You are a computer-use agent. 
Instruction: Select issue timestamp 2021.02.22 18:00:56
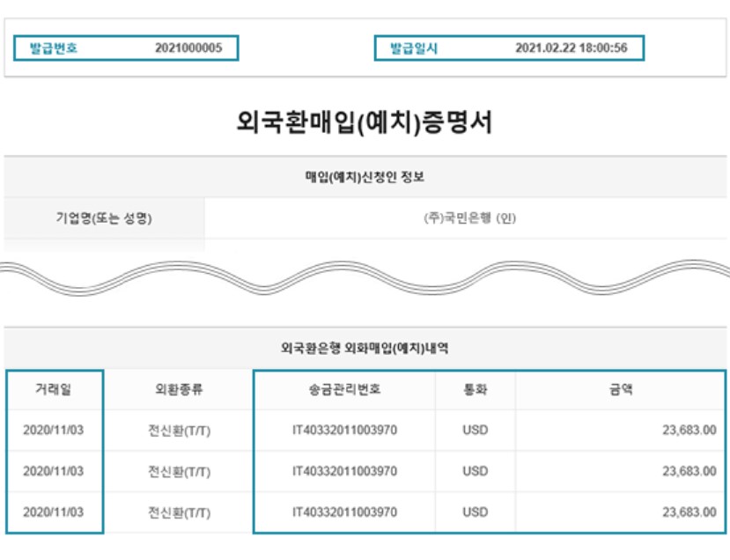(x=571, y=48)
